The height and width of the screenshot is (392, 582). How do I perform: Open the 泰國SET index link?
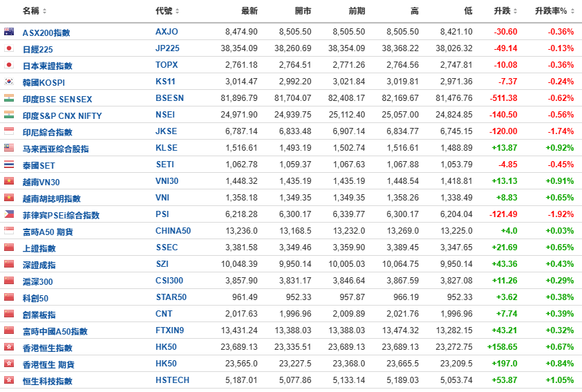39,165
